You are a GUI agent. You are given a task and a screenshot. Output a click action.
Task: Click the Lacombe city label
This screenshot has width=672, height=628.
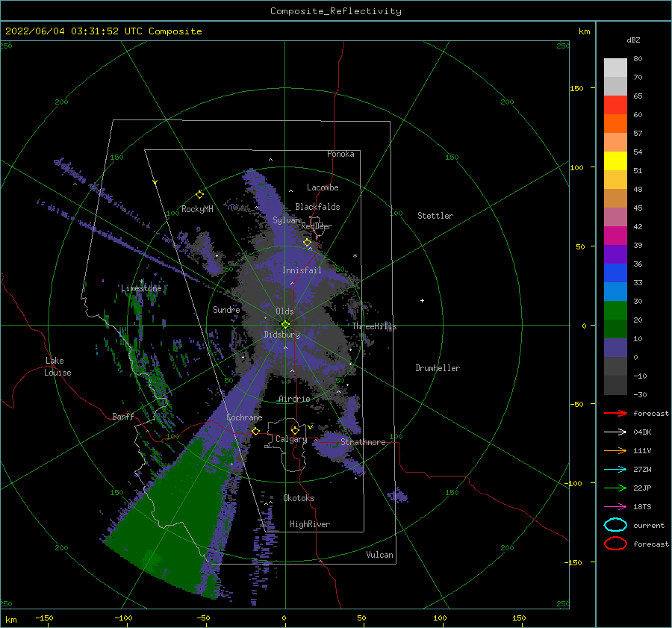[323, 187]
